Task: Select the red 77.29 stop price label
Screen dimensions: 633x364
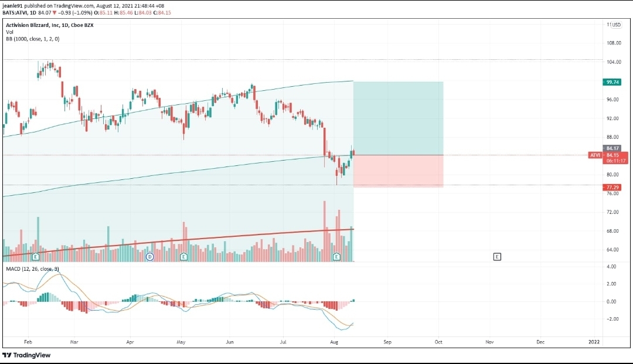Action: coord(612,187)
